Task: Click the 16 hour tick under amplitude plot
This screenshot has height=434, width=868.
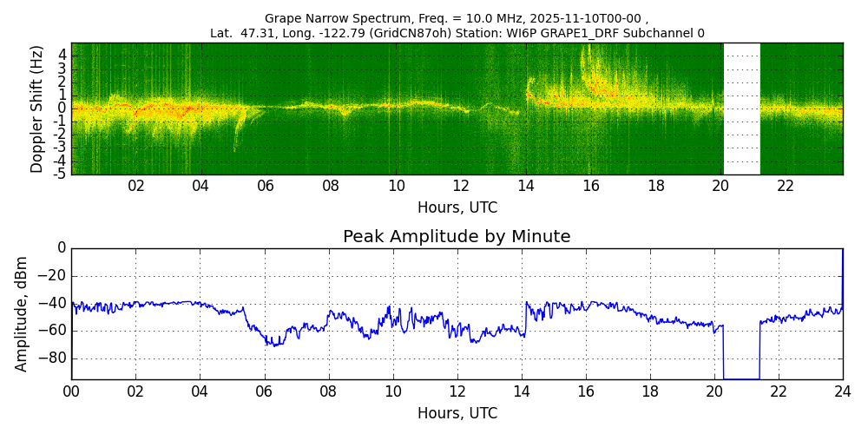Action: (x=586, y=391)
